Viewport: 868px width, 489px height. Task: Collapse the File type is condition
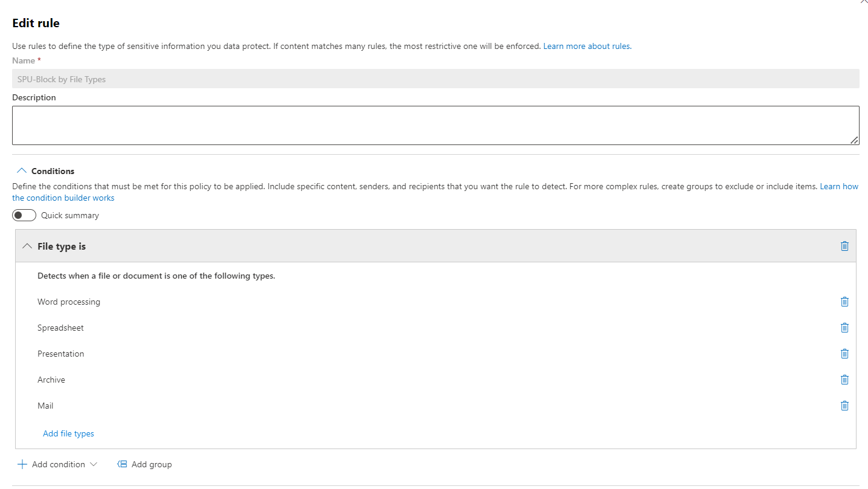coord(27,245)
